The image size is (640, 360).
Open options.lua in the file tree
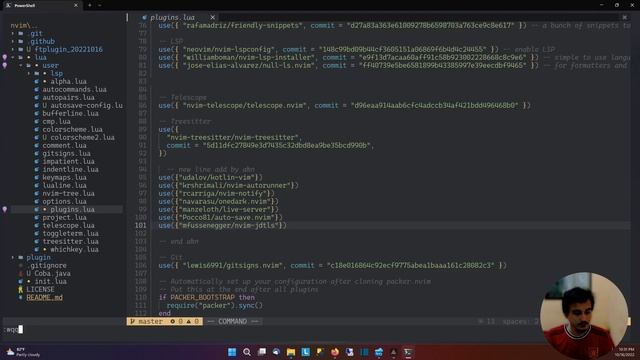[x=64, y=202]
